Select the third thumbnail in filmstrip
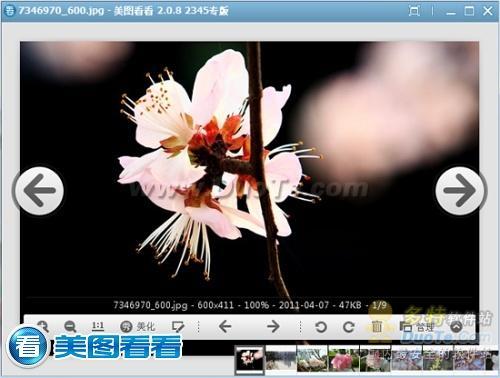Image resolution: width=500 pixels, height=378 pixels. 312,359
